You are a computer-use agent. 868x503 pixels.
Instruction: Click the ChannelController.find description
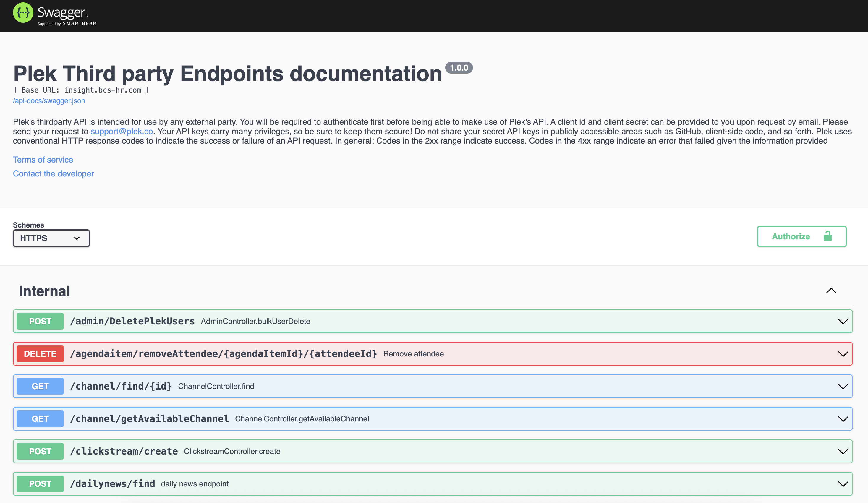tap(216, 386)
